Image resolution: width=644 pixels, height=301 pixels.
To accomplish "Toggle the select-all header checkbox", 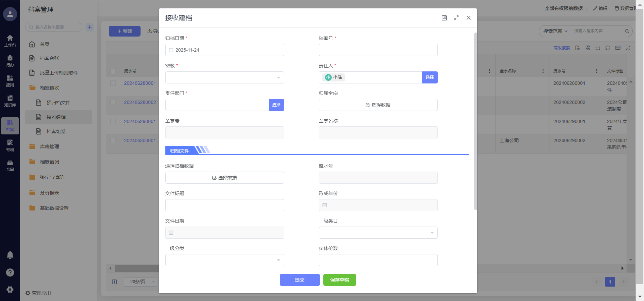I will tap(113, 71).
